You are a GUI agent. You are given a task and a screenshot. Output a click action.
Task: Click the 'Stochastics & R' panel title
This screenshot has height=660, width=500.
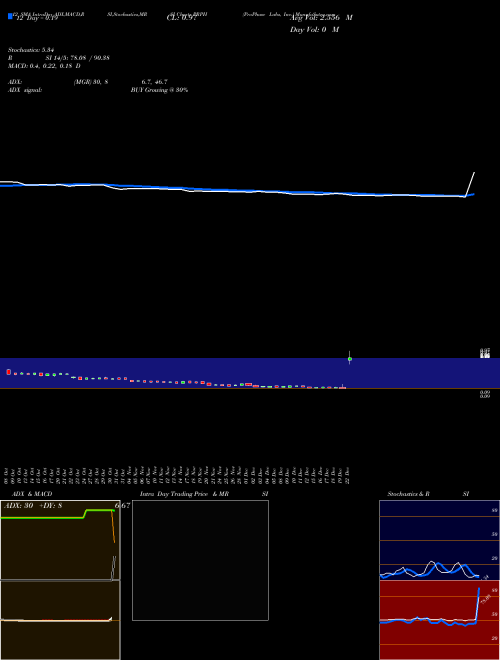coord(409,494)
